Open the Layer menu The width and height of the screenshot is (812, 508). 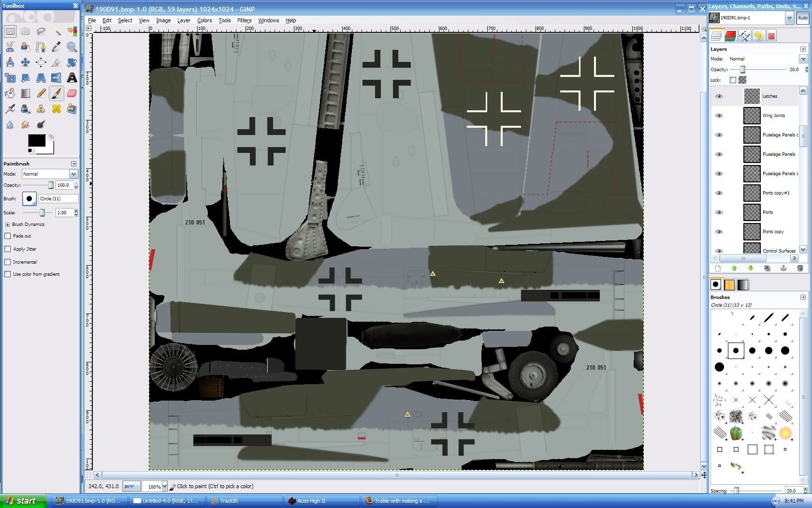click(x=184, y=20)
